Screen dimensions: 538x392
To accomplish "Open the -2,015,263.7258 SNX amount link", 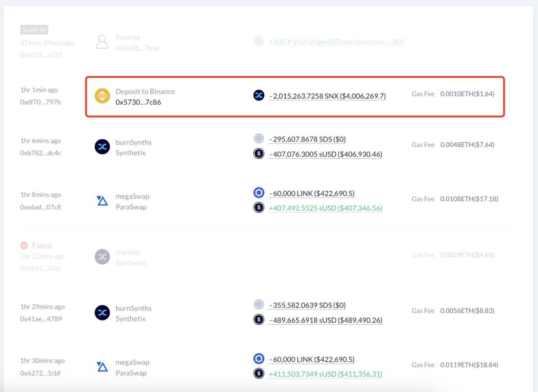I will pos(327,96).
